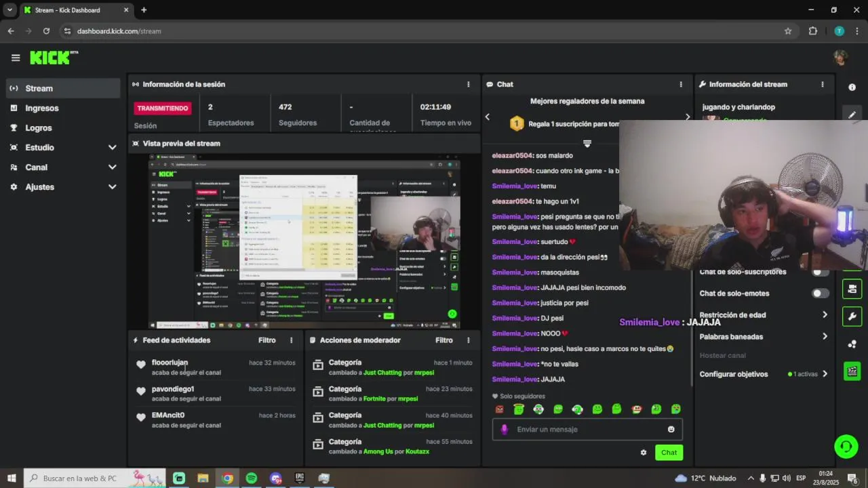Open the hamburger menu next to Kick logo

[x=16, y=58]
